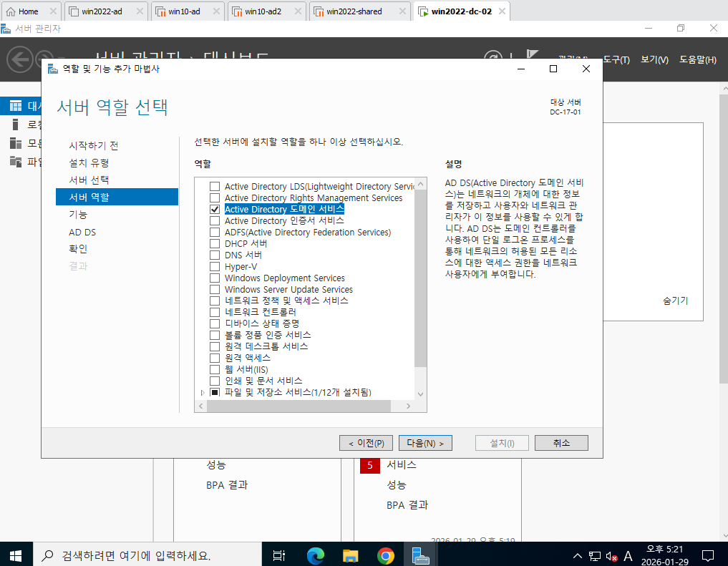
Task: Click roles list scroll left arrow
Action: click(201, 406)
